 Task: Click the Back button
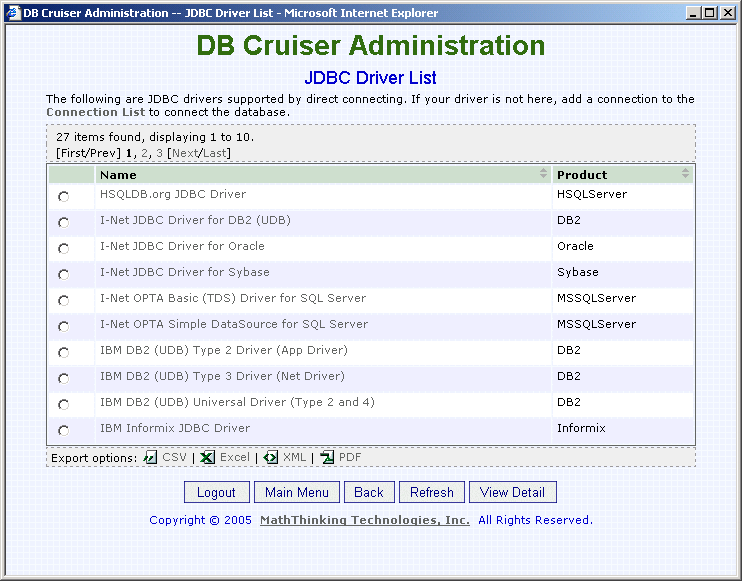369,492
